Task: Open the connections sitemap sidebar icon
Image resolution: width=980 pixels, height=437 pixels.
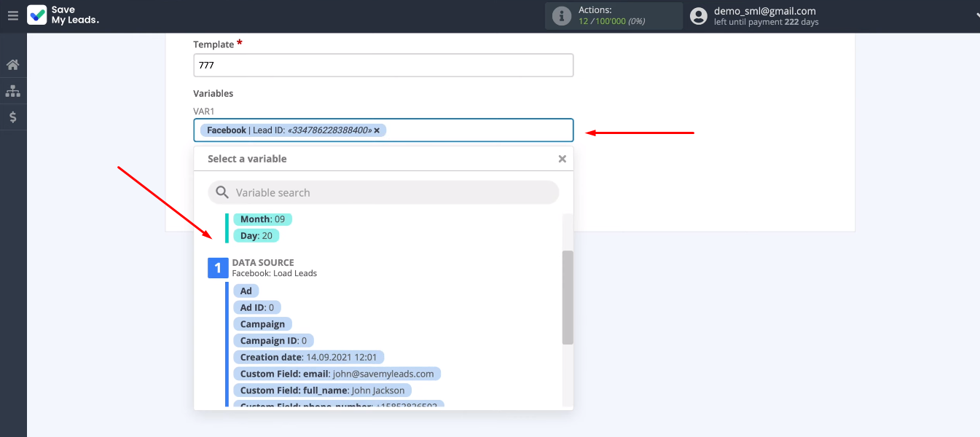Action: click(x=12, y=91)
